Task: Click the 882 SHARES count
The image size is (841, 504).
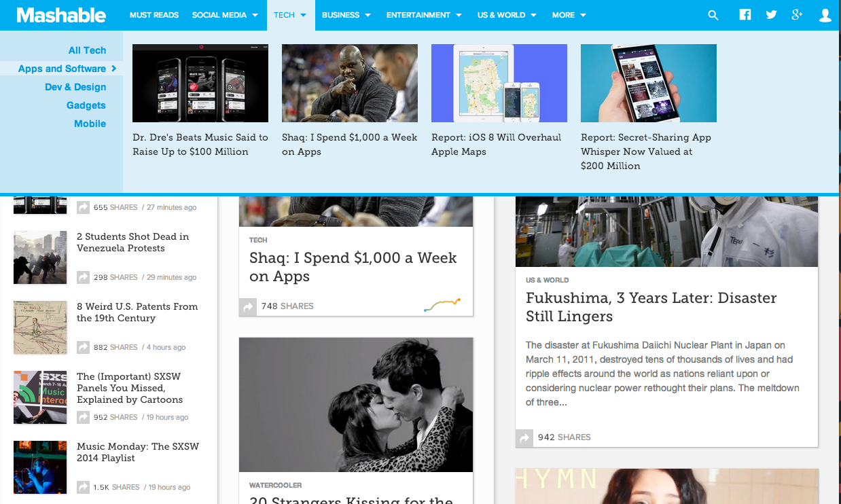Action: click(x=115, y=347)
